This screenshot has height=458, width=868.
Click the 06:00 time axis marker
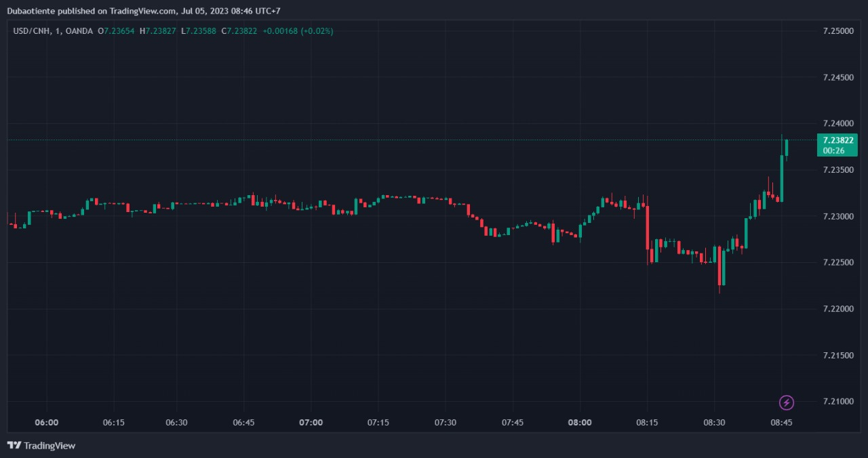pyautogui.click(x=46, y=423)
